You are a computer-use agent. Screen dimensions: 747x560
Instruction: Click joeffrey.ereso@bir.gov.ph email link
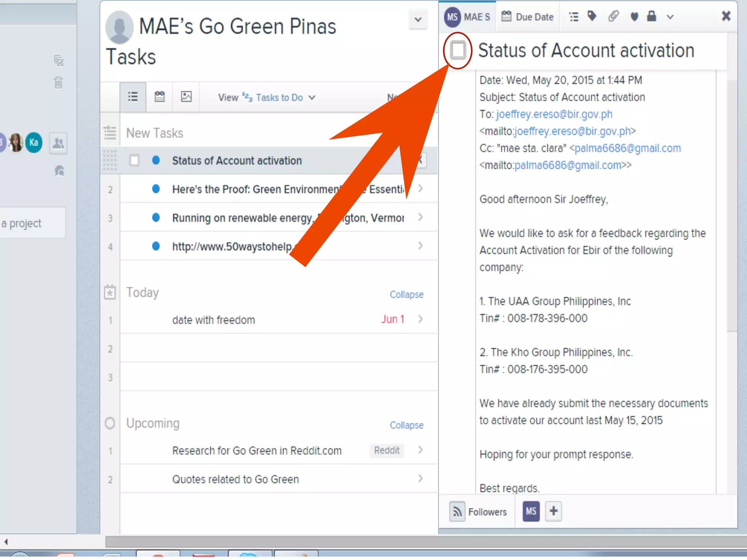554,114
